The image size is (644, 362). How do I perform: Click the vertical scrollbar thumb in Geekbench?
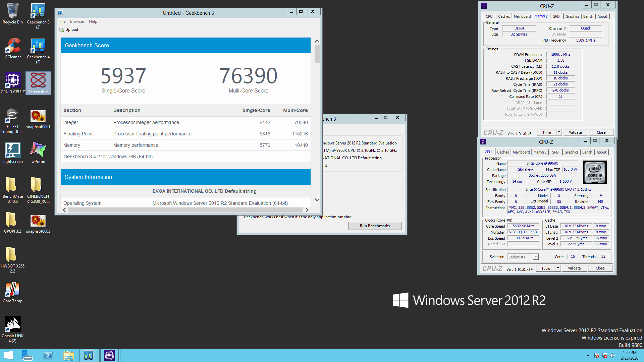[x=317, y=54]
